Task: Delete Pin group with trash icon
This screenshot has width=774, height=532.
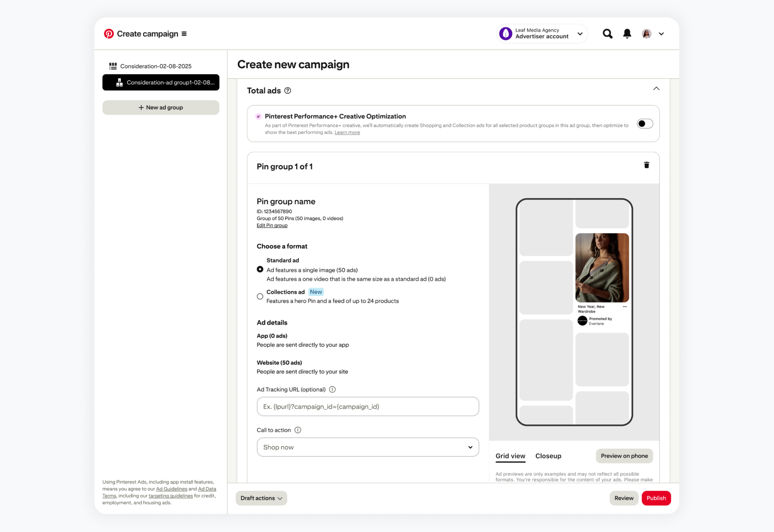Action: click(x=646, y=165)
